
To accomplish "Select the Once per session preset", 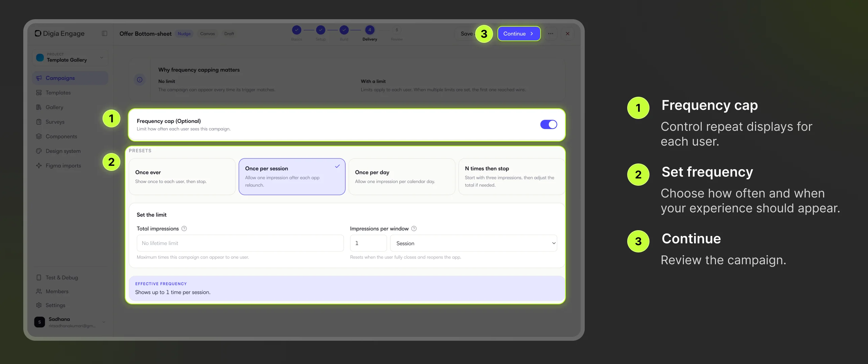I will click(292, 177).
